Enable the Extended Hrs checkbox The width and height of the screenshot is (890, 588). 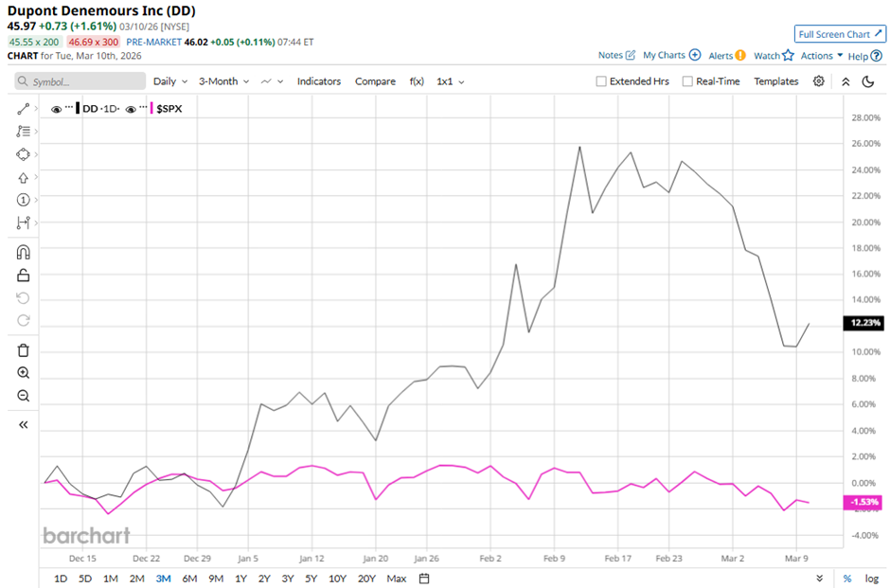click(x=601, y=81)
